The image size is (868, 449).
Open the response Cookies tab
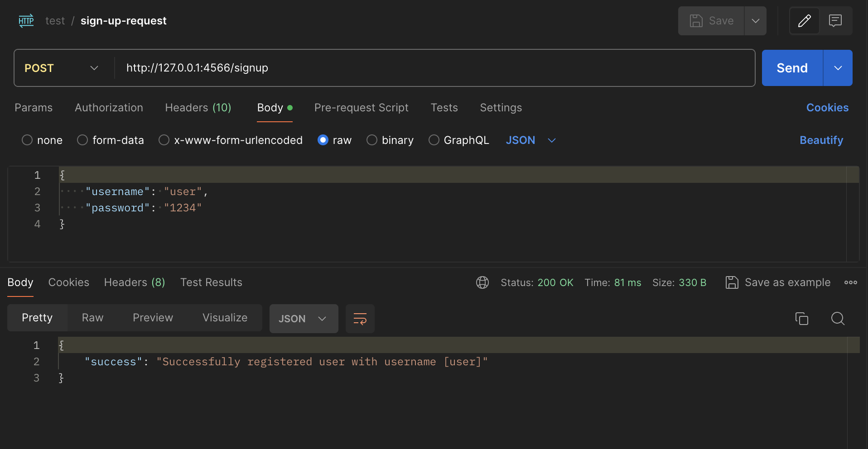click(x=69, y=282)
